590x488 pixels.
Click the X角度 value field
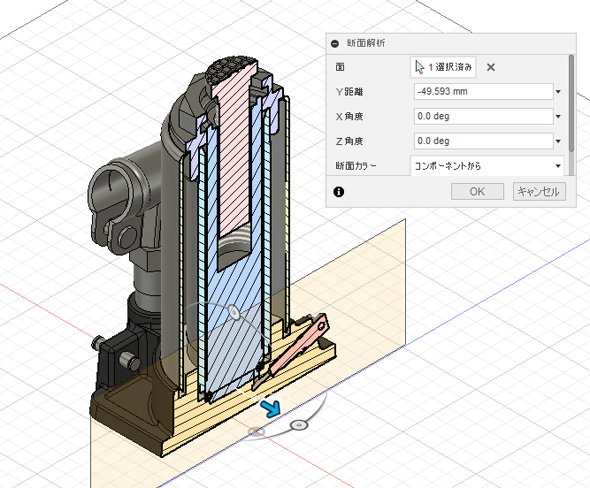(x=484, y=116)
